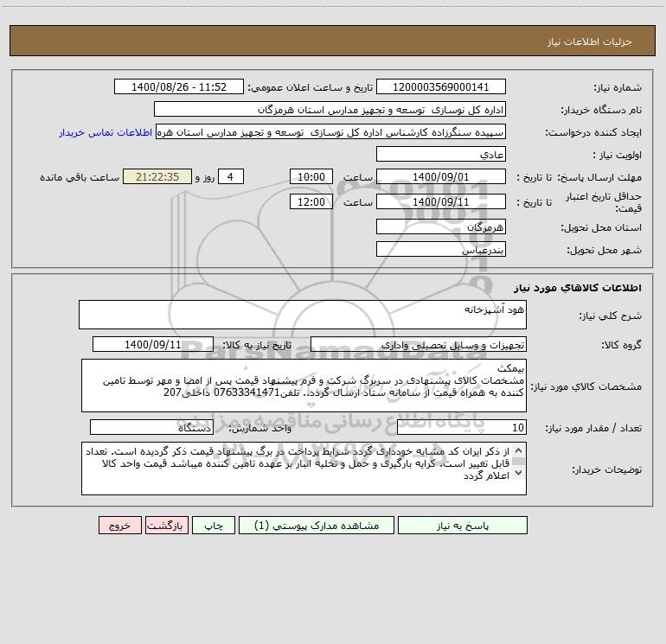Screen dimensions: 666x644
Task: Click scroll up arrow in توضیحات خریدار box
Action: click(518, 451)
